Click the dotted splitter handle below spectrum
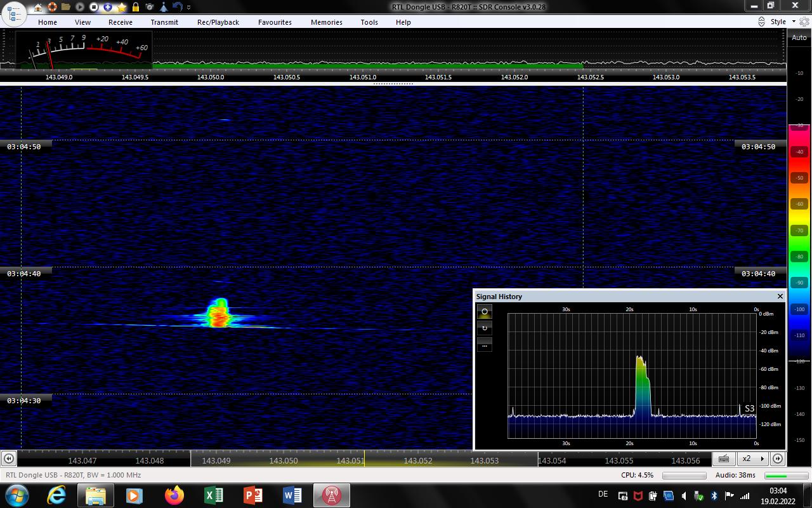The height and width of the screenshot is (508, 812). tap(393, 84)
